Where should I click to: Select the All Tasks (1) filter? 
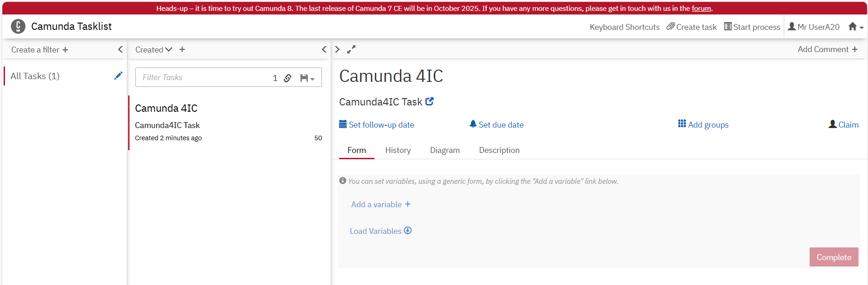click(35, 76)
